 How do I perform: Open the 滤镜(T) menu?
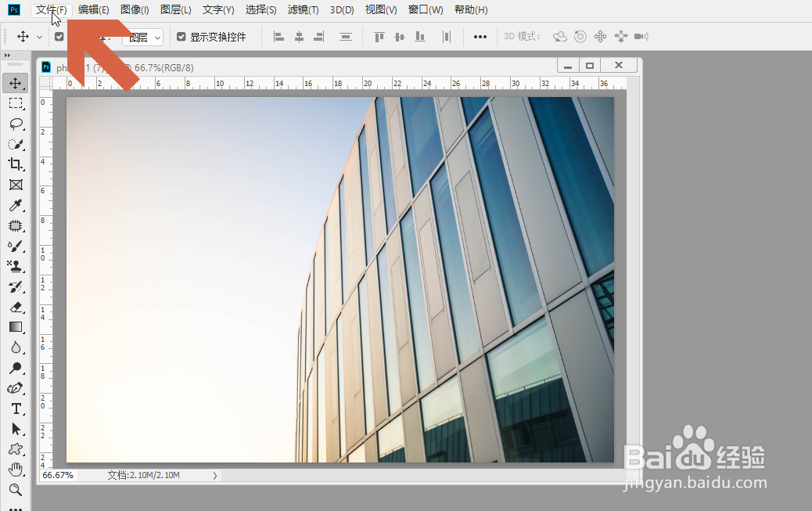pyautogui.click(x=303, y=10)
